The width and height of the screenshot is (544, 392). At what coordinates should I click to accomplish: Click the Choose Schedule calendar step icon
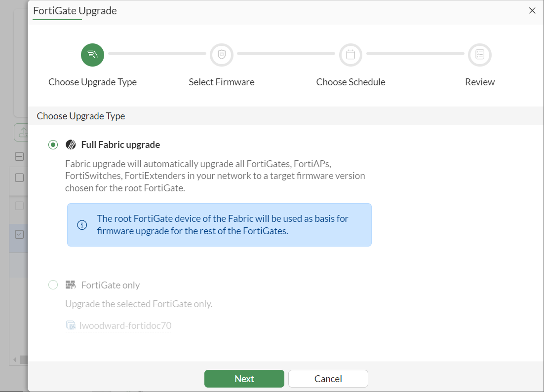[x=350, y=55]
